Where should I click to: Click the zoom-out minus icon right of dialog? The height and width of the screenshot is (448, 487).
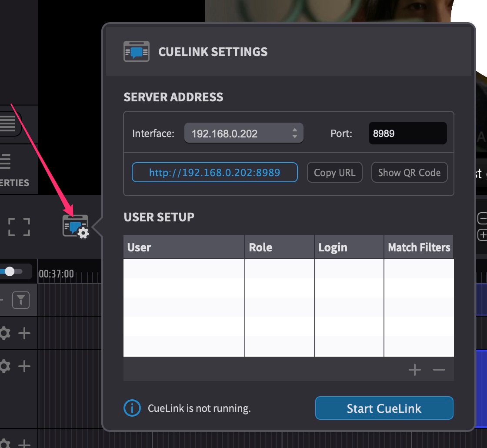click(x=482, y=218)
